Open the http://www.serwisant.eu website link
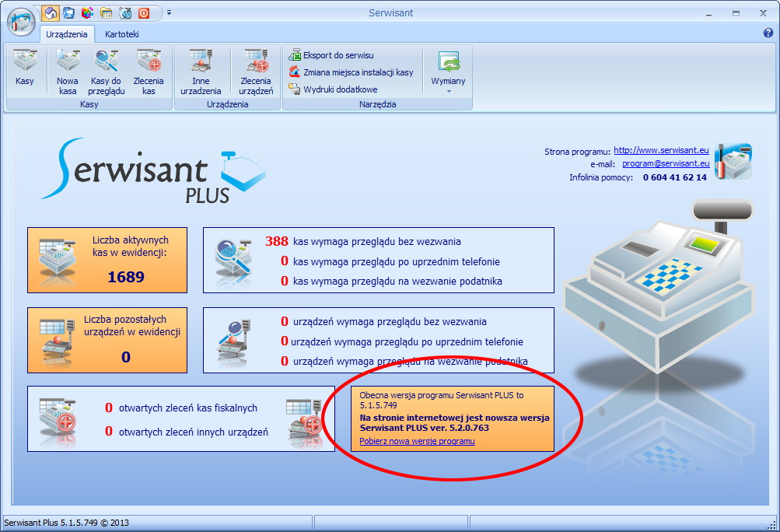The height and width of the screenshot is (532, 780). tap(661, 150)
